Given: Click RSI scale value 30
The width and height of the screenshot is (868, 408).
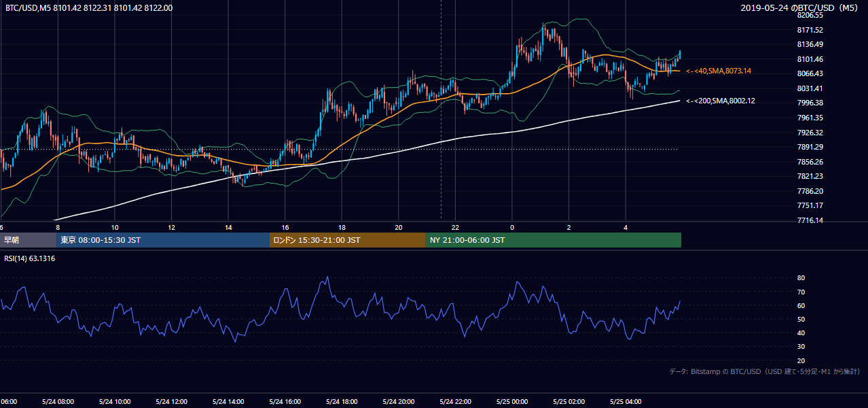Looking at the screenshot, I should pos(801,347).
